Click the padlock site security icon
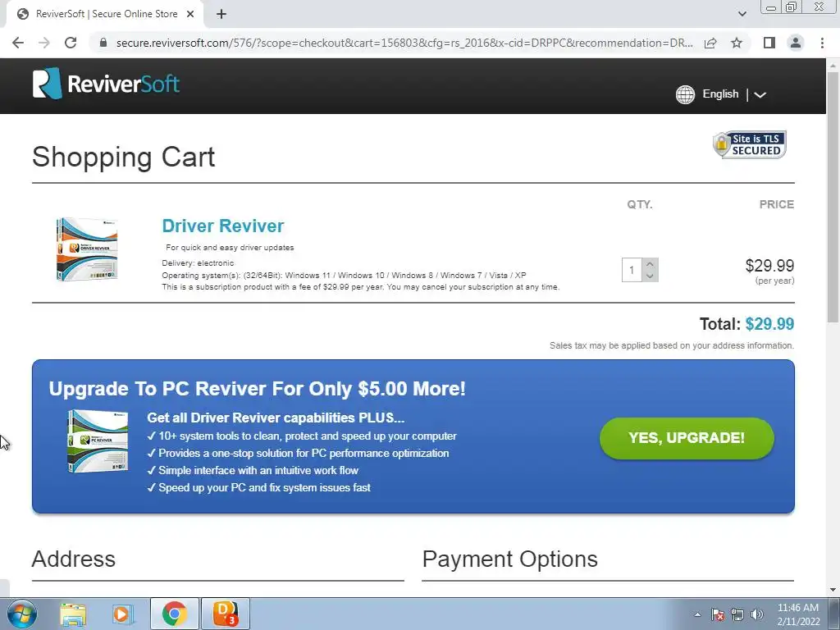Screen dimensions: 840x630 click(103, 43)
